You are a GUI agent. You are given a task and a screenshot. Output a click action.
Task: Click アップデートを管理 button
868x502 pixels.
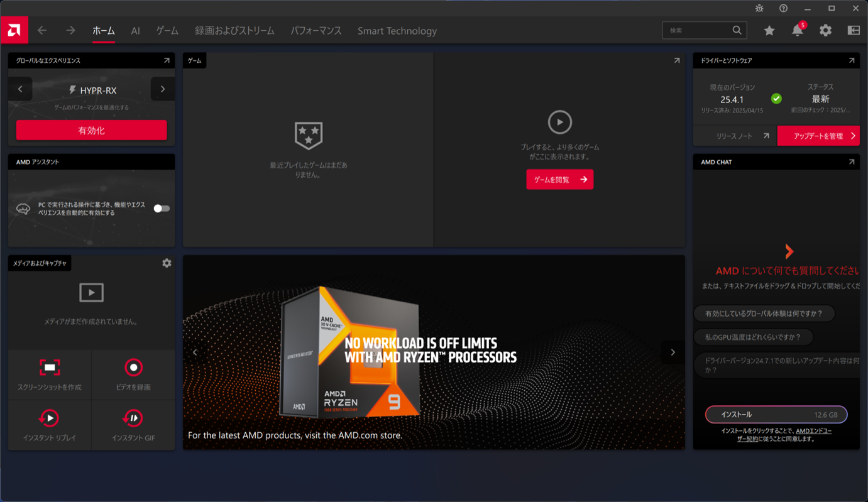818,136
